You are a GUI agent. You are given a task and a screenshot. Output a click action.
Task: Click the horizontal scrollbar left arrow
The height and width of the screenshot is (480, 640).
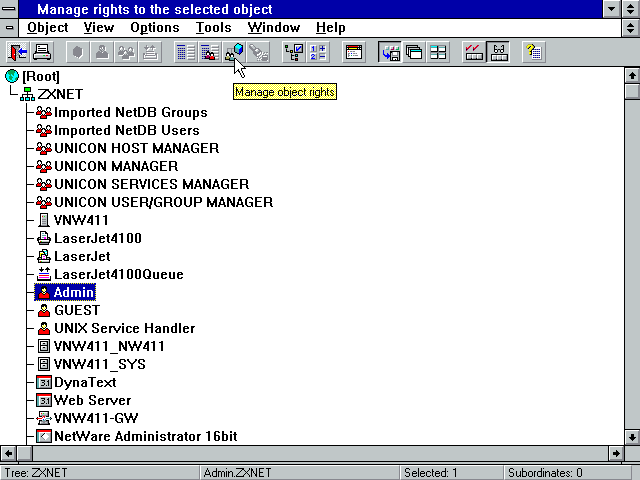click(x=8, y=453)
